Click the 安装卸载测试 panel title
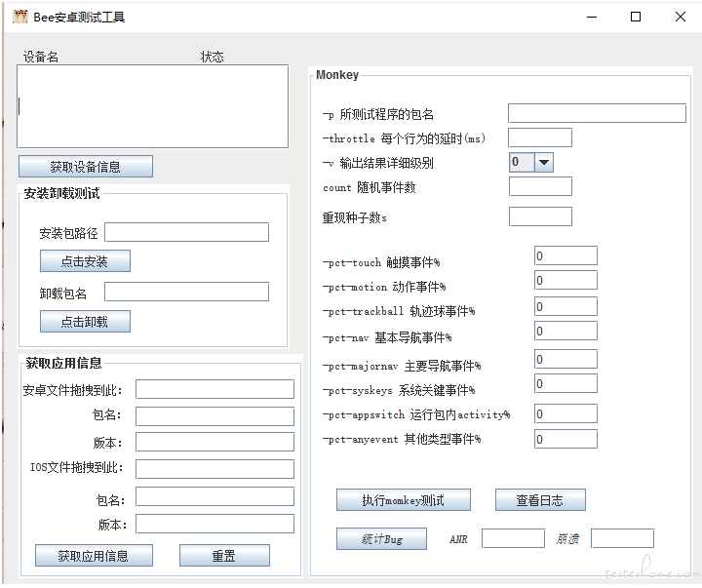702x588 pixels. (61, 193)
